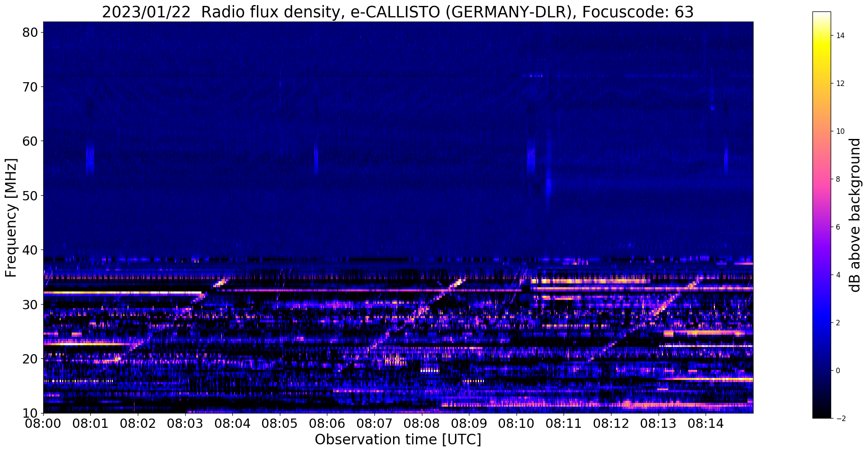Image resolution: width=868 pixels, height=452 pixels.
Task: Click the 40 MHz frequency tick label
Action: pyautogui.click(x=30, y=250)
